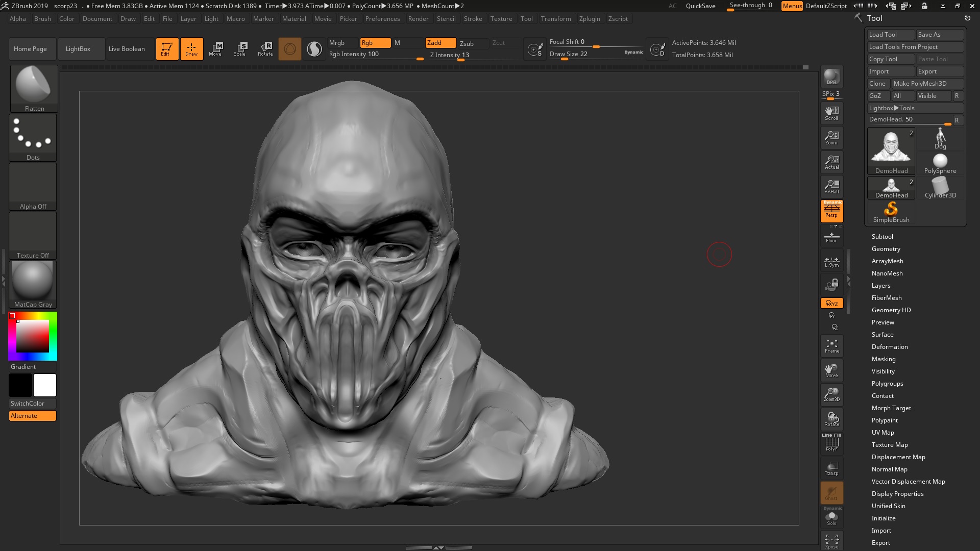Click the right-shelf Move view icon
This screenshot has width=980, height=551.
click(x=831, y=370)
